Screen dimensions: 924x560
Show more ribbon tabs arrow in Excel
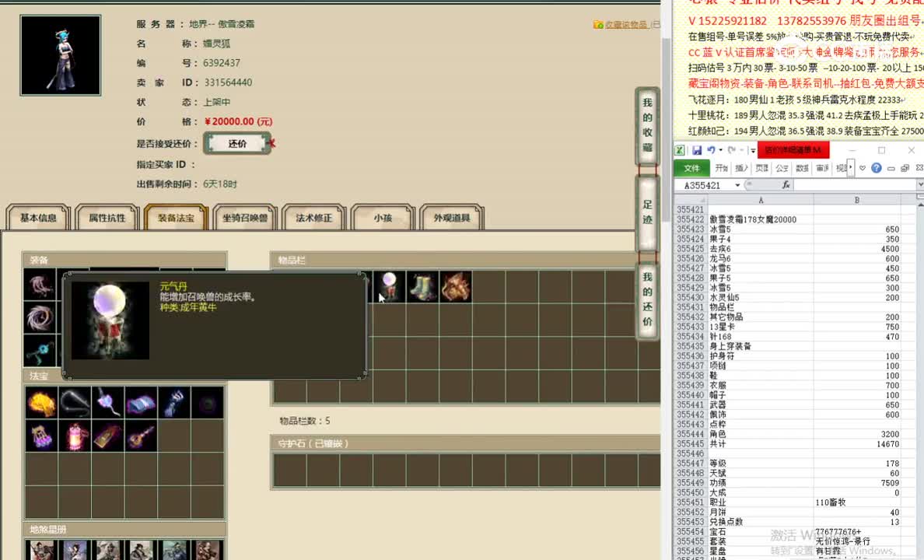[851, 168]
